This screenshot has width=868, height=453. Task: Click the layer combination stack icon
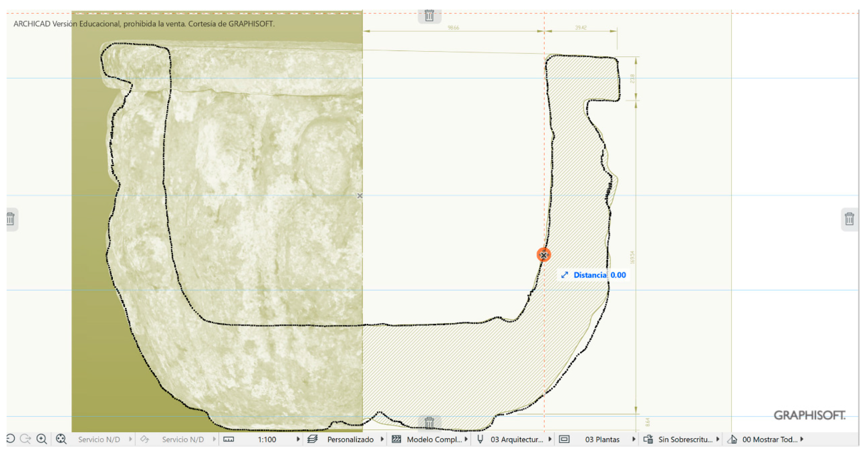point(312,439)
